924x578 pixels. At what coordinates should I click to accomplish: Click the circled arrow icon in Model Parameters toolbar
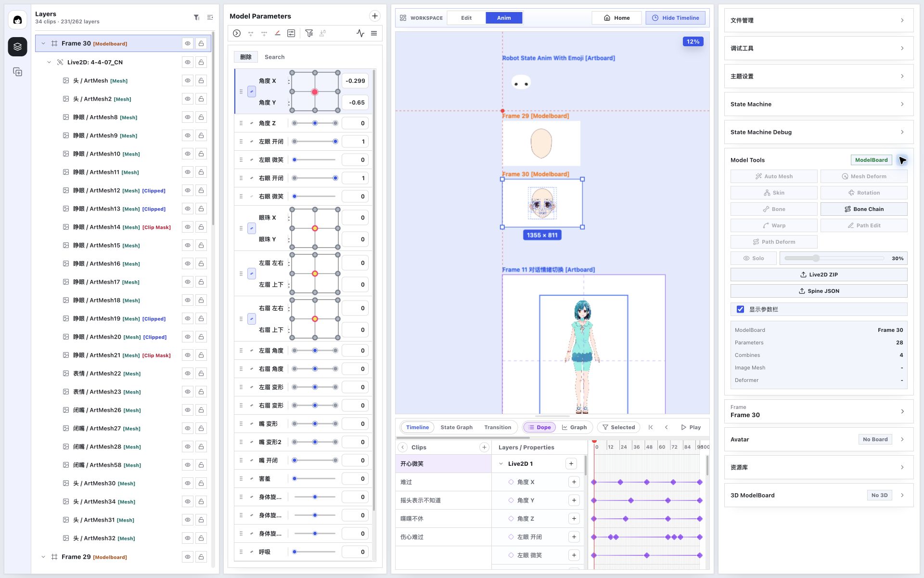point(237,33)
